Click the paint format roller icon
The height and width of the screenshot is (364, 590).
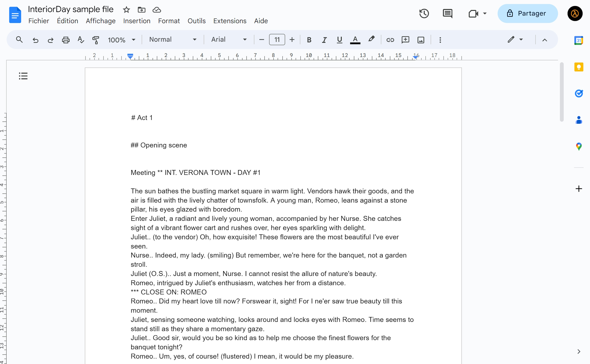tap(96, 40)
